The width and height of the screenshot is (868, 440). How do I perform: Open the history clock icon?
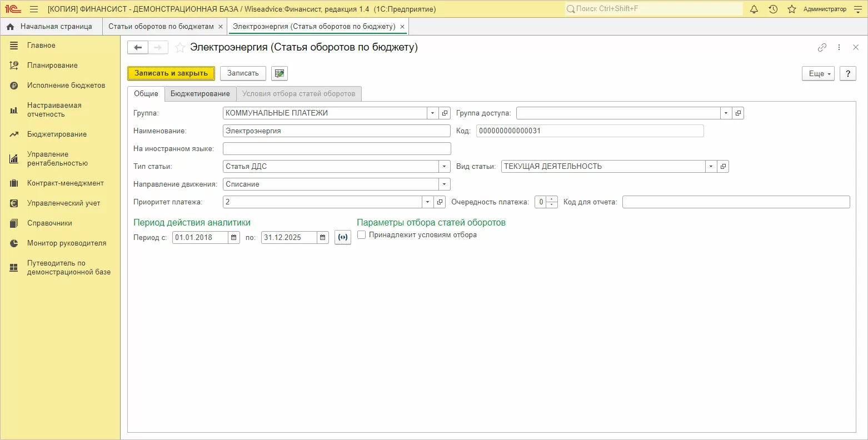point(773,9)
